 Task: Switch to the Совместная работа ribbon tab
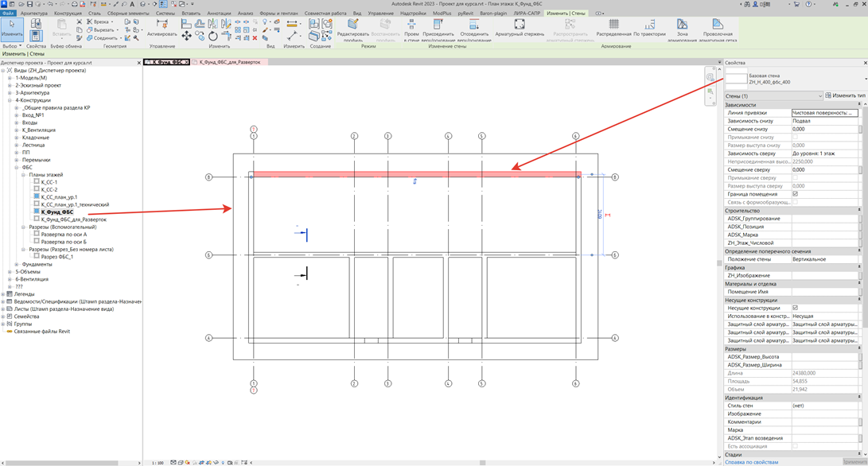tap(325, 13)
